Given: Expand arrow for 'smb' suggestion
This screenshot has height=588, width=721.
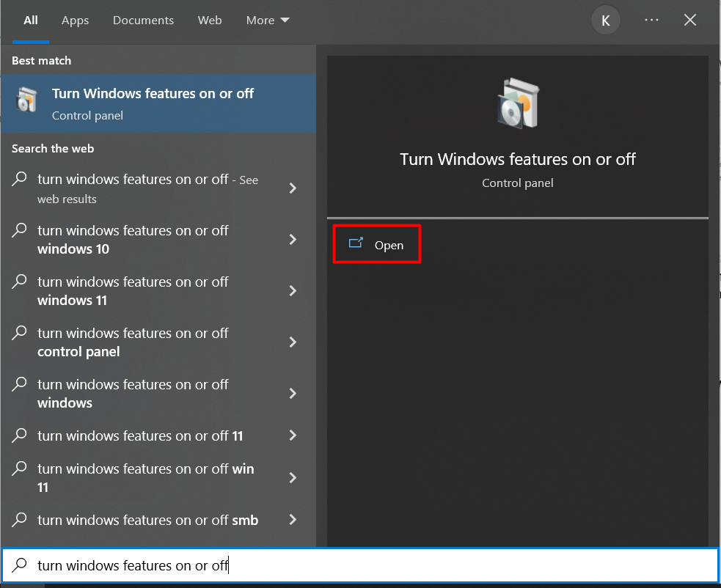Looking at the screenshot, I should [x=293, y=520].
